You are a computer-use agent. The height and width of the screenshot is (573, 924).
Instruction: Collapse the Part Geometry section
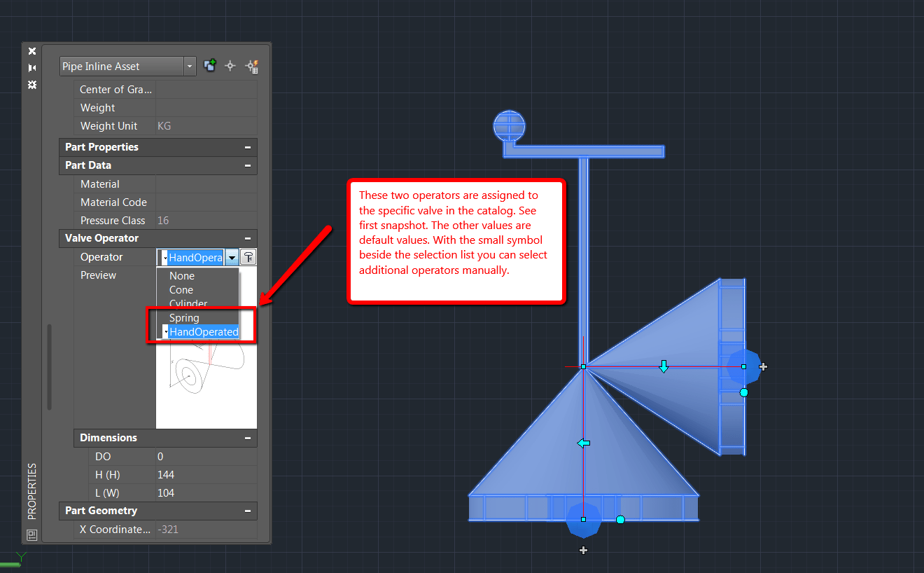[248, 511]
